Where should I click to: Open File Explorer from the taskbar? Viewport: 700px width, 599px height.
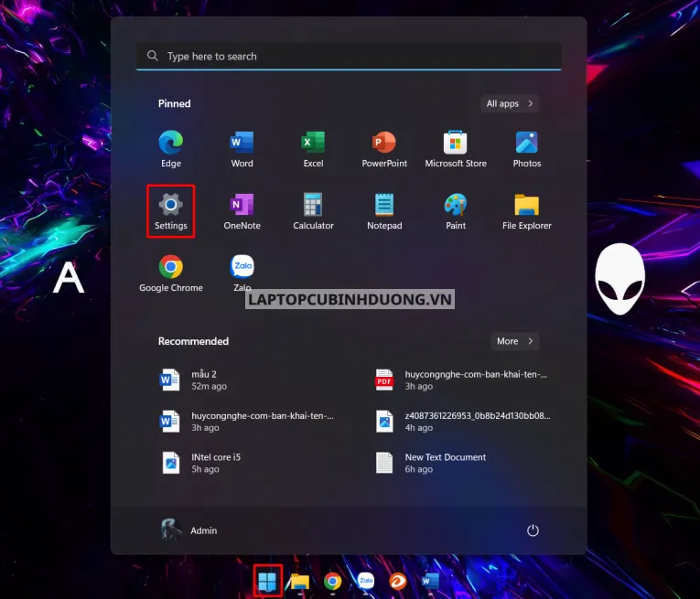[300, 582]
